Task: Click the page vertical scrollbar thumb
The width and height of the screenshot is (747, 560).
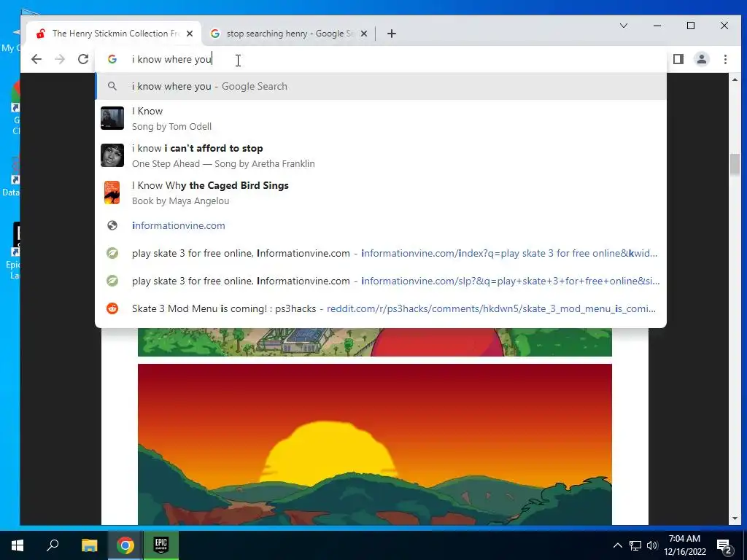Action: pos(735,164)
